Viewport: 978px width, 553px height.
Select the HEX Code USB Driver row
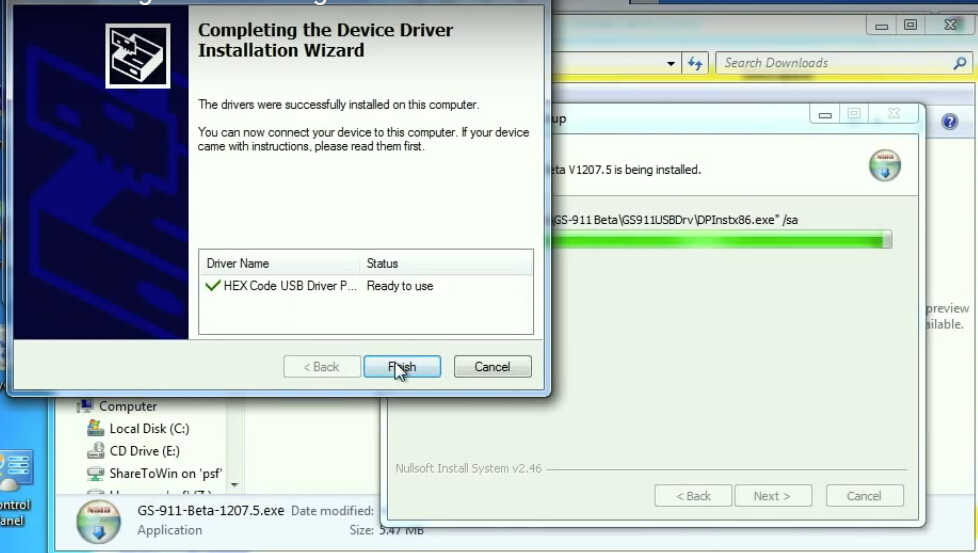click(366, 286)
